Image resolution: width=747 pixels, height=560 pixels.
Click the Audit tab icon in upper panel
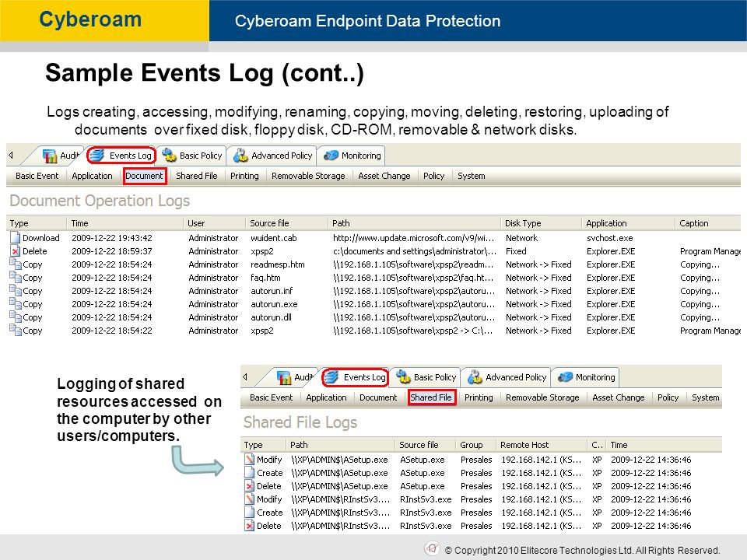point(50,156)
